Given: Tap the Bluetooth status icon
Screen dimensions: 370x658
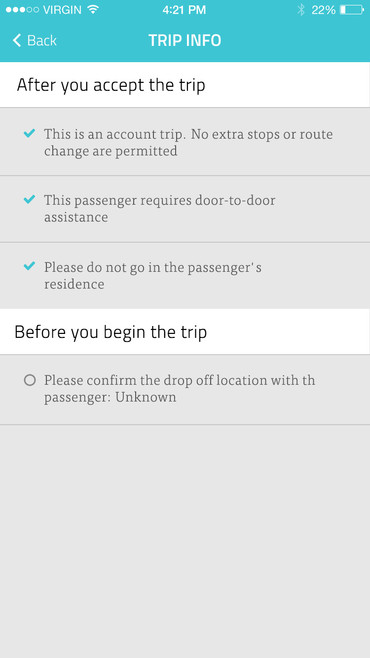Looking at the screenshot, I should click(301, 10).
